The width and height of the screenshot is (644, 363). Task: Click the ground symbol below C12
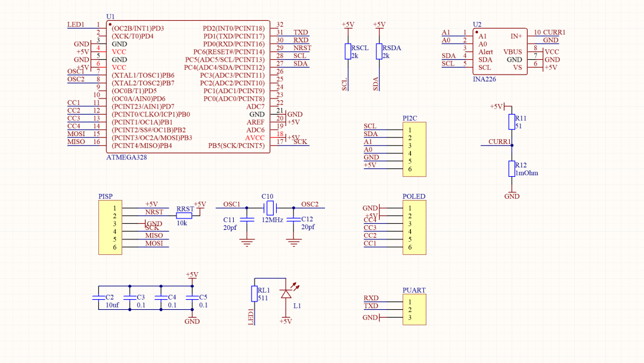coord(293,242)
